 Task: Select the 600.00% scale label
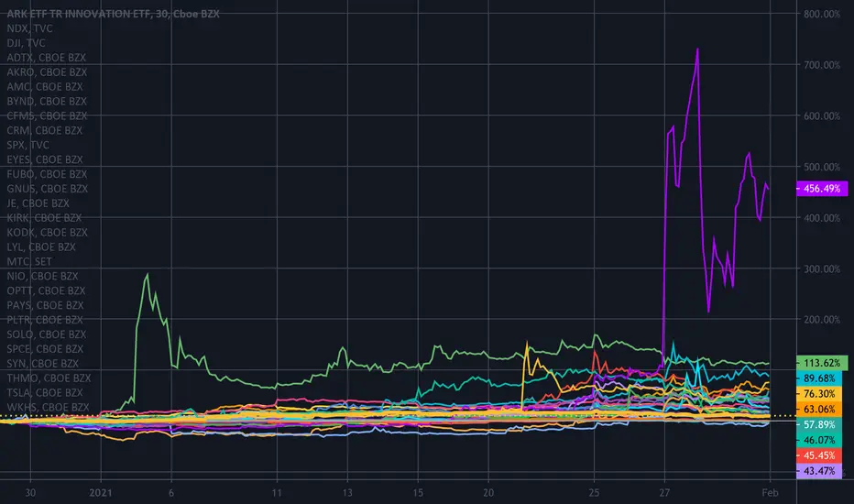click(x=822, y=115)
